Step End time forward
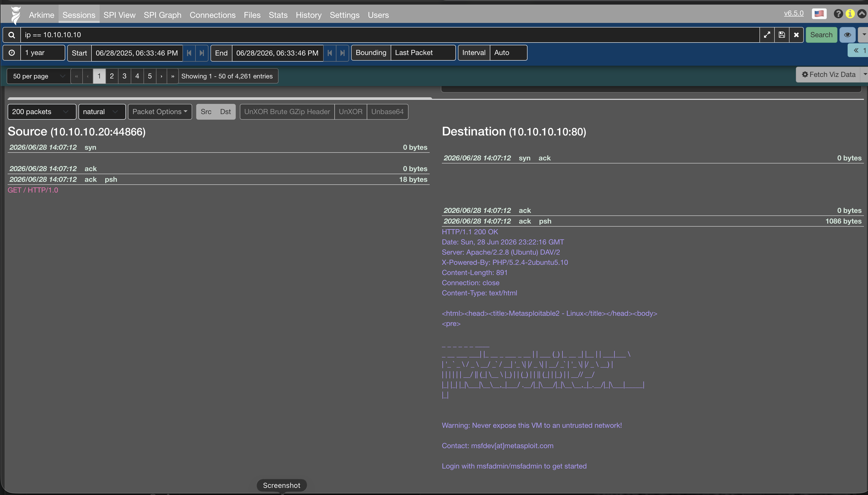This screenshot has height=495, width=868. 342,53
